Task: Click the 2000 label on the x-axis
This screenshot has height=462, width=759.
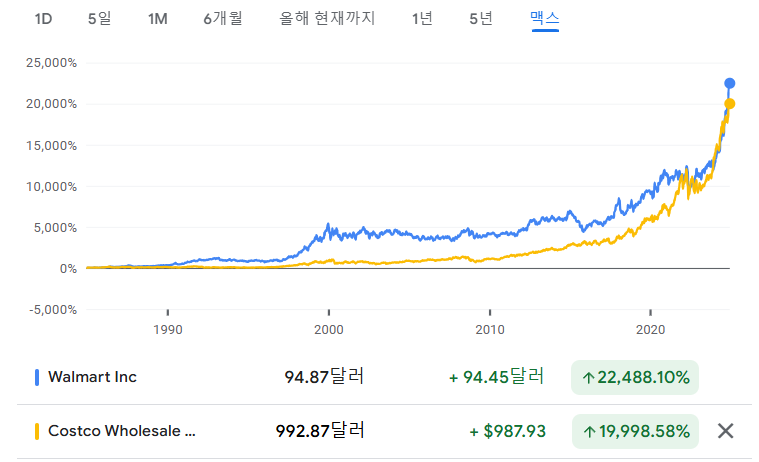Action: 329,329
